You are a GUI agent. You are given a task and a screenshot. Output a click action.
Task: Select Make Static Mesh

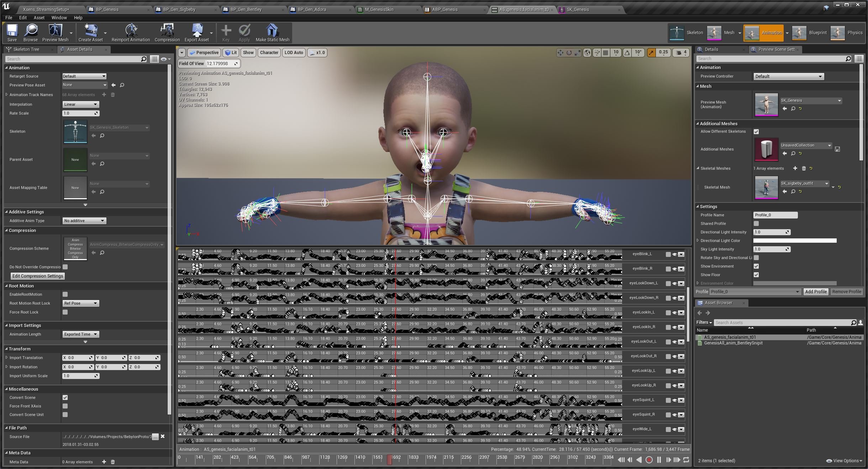272,32
